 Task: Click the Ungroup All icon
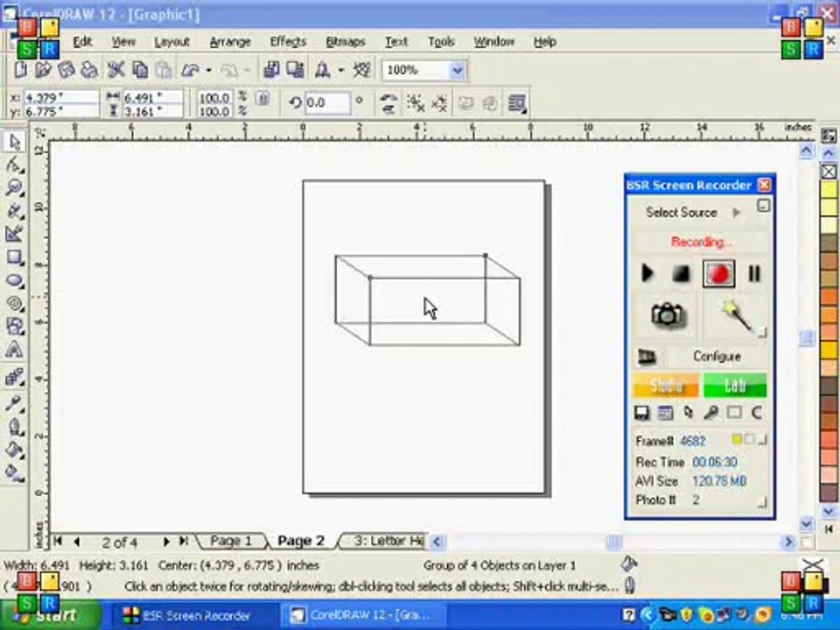click(x=439, y=103)
